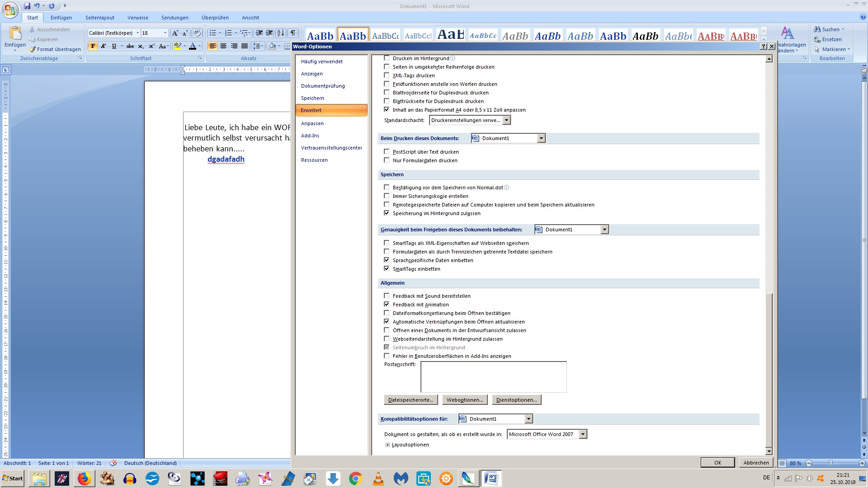This screenshot has width=868, height=488.
Task: Center-align paragraph using ribbon icon
Action: click(x=223, y=46)
